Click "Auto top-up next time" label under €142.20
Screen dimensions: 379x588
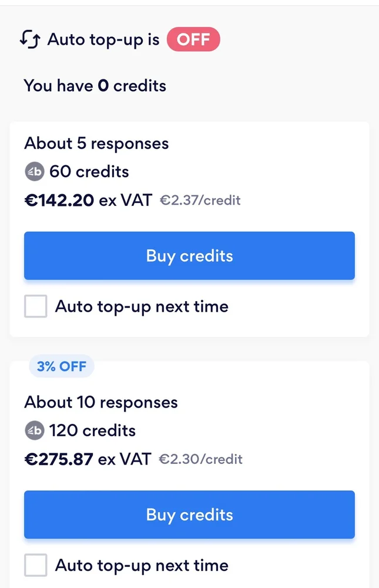142,306
